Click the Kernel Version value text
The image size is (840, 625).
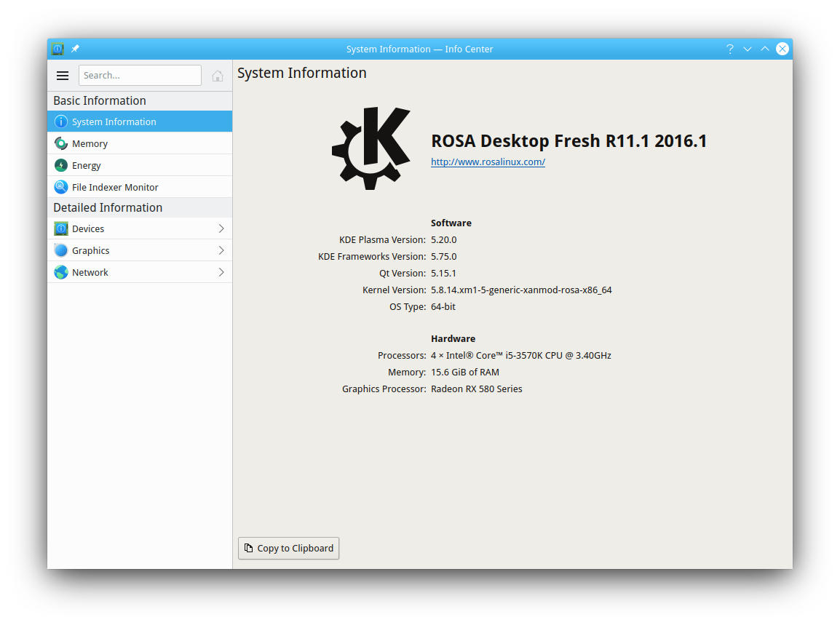coord(521,290)
